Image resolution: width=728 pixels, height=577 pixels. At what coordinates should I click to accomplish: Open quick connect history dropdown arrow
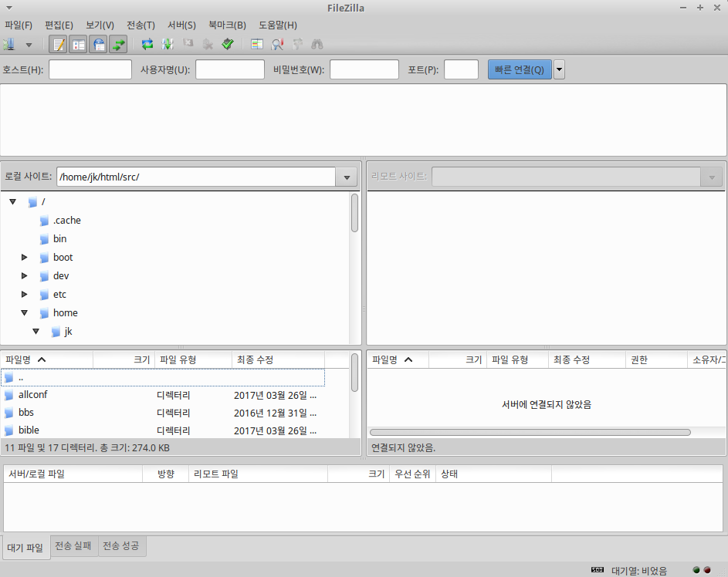point(560,69)
